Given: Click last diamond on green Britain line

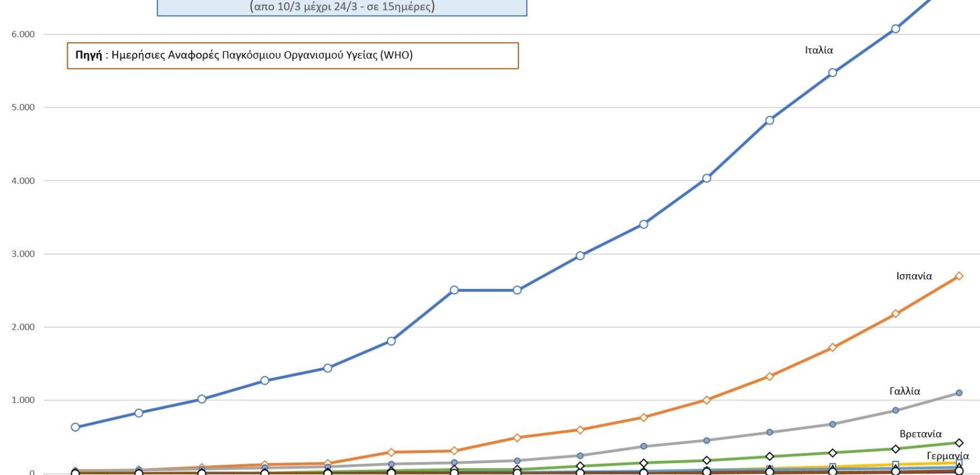Looking at the screenshot, I should pyautogui.click(x=959, y=443).
